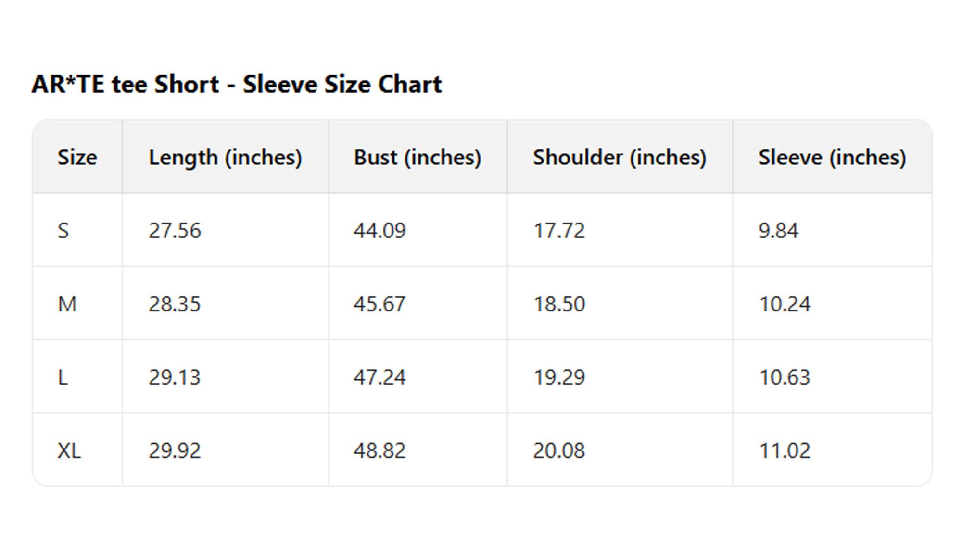962x560 pixels.
Task: Select the M size row label
Action: (67, 304)
